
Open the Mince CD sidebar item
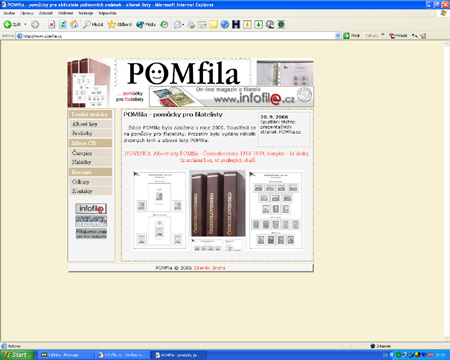90,143
